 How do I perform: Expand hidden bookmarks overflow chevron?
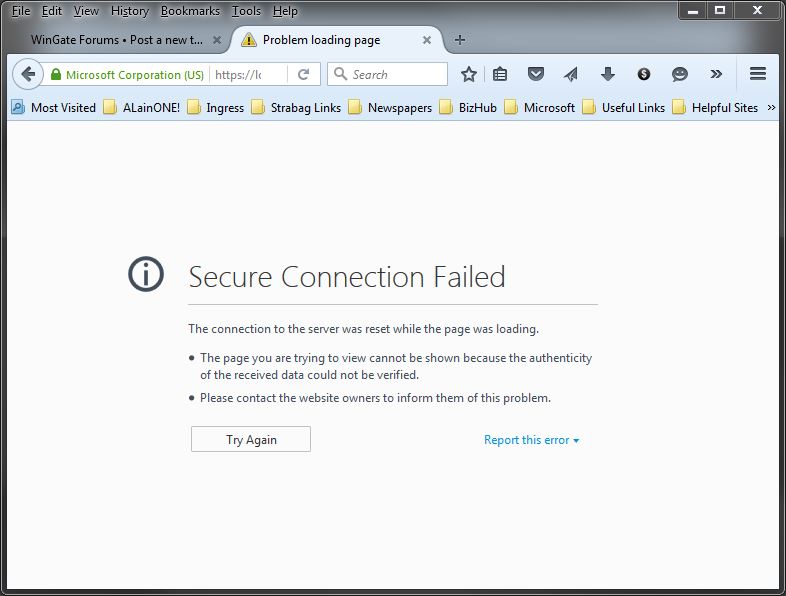[x=771, y=107]
